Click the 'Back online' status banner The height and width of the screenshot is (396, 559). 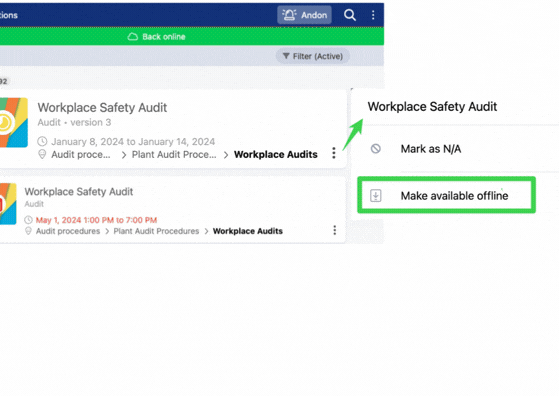click(x=192, y=36)
